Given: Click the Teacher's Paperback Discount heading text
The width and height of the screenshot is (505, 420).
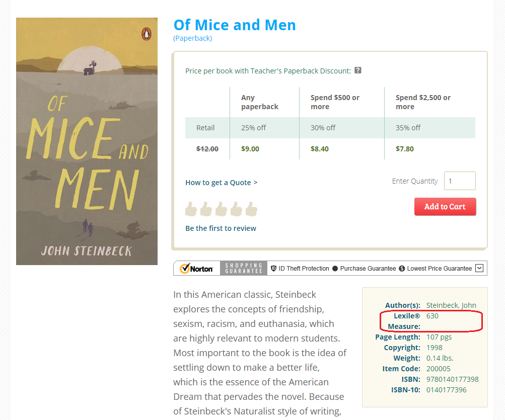Looking at the screenshot, I should (268, 71).
